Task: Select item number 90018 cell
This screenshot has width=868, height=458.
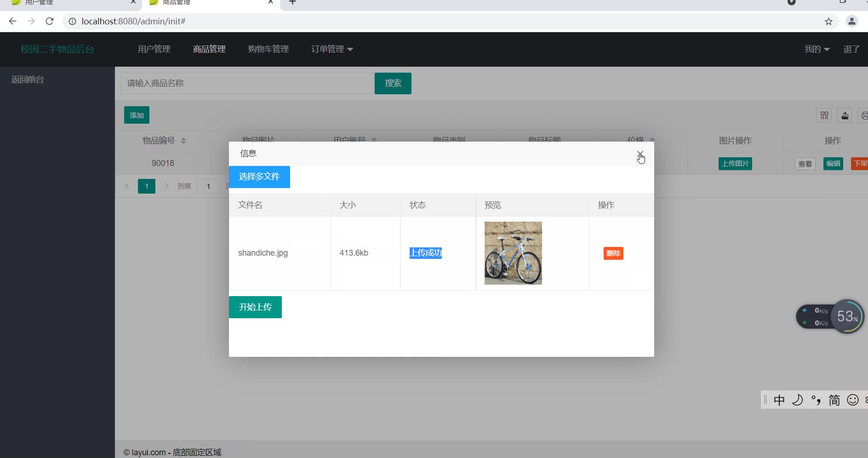Action: click(163, 163)
